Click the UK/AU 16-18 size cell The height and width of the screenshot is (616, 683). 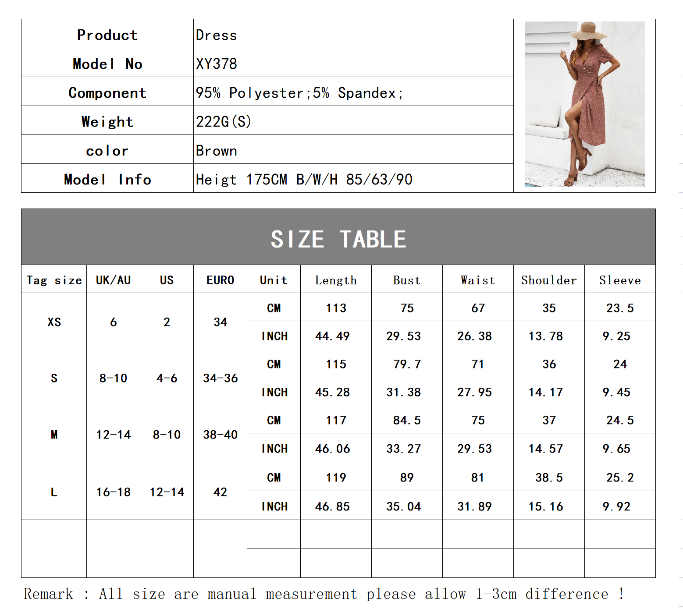pos(113,492)
